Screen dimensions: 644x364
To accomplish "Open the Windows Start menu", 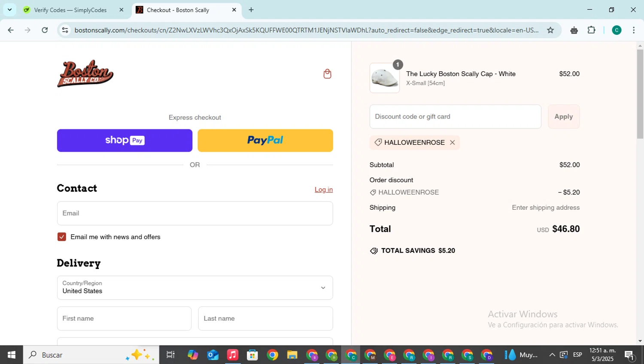I will [x=12, y=355].
